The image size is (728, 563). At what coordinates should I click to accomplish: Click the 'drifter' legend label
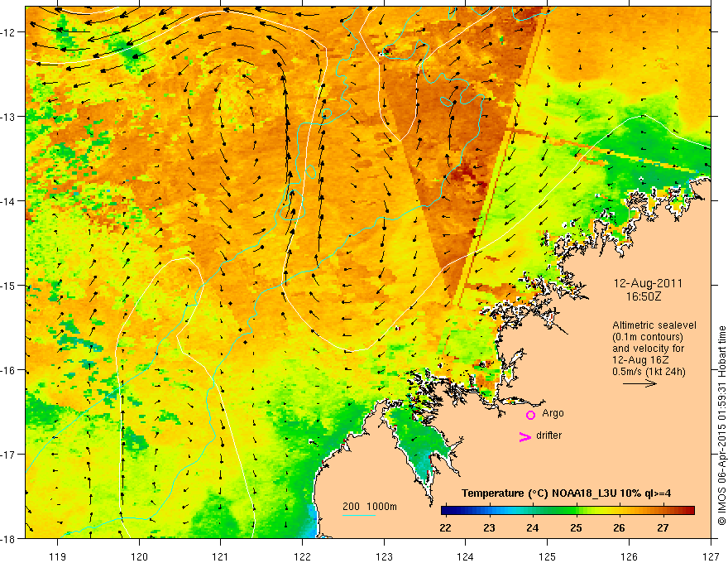click(548, 435)
